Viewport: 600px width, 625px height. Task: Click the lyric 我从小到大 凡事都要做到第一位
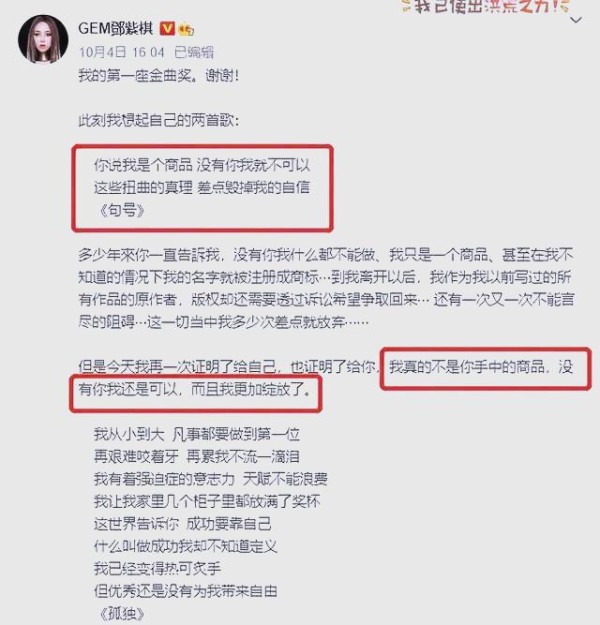(x=197, y=434)
